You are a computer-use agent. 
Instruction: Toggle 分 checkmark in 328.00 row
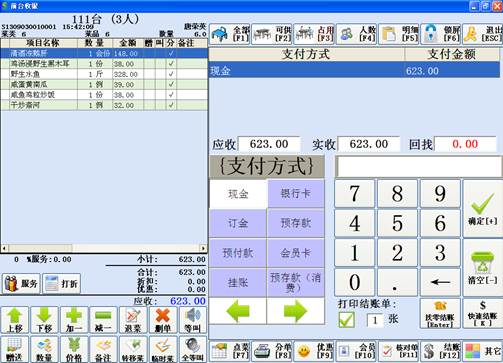click(x=171, y=74)
